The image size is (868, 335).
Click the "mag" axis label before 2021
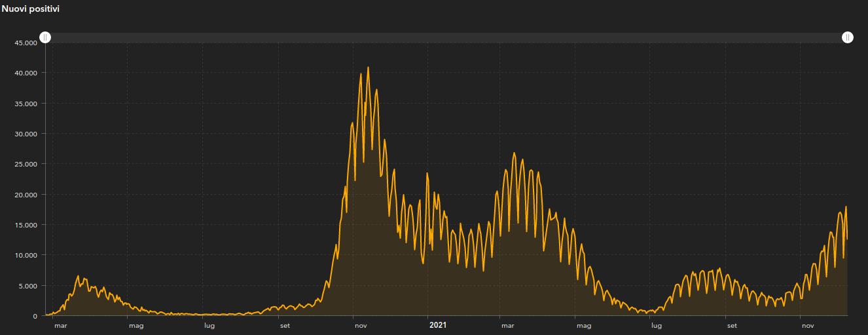coord(136,325)
